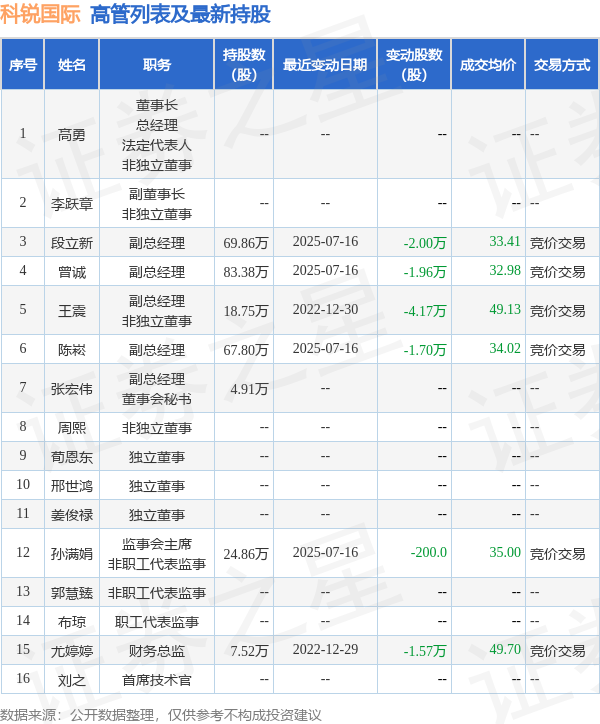
Task: Click the change value -1.96万
Action: (x=425, y=272)
